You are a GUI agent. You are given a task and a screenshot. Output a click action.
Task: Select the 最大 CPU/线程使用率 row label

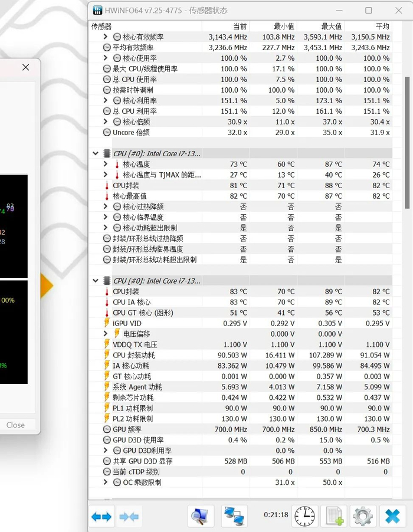click(145, 69)
